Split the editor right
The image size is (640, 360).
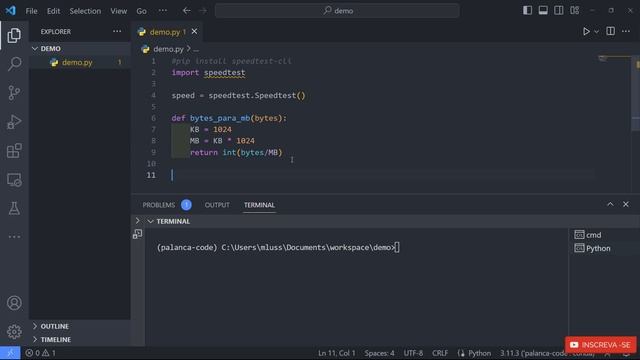point(611,31)
